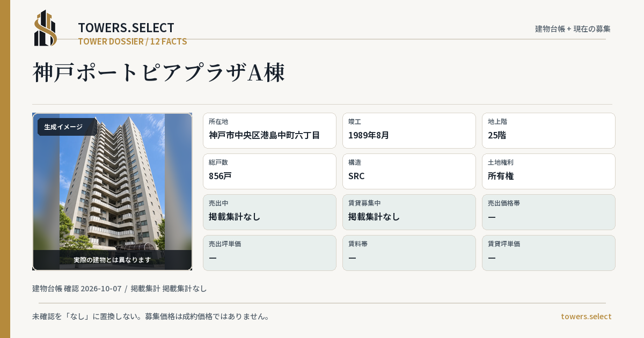Select the 所在地 address card
Image resolution: width=644 pixels, height=338 pixels.
pyautogui.click(x=269, y=130)
